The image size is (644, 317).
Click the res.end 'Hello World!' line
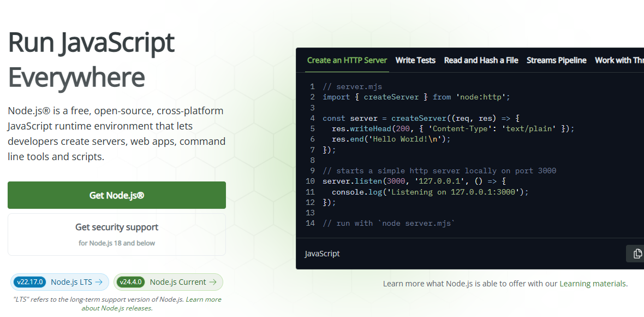[391, 139]
